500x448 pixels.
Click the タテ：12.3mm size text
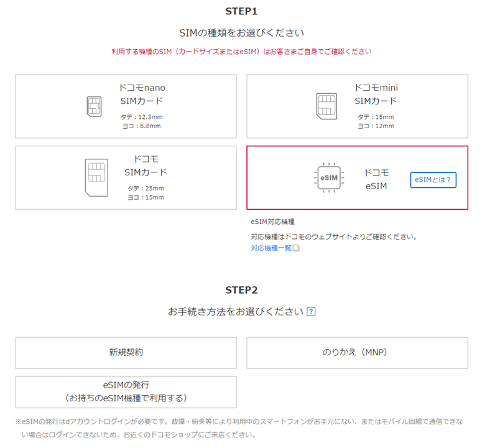coord(142,117)
